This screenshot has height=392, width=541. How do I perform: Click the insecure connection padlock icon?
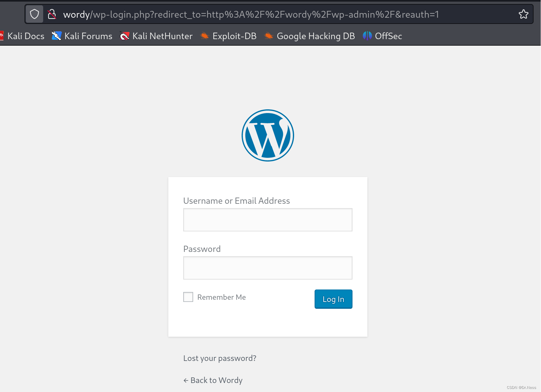[x=52, y=14]
